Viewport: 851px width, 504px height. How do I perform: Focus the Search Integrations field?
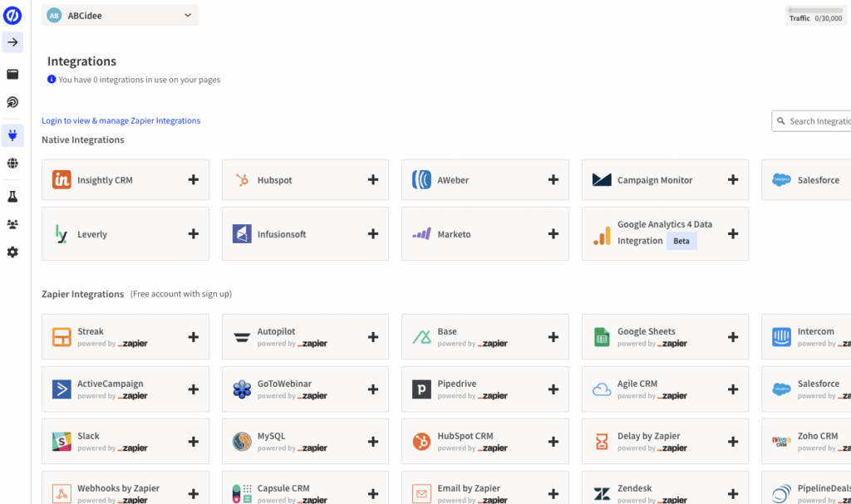pyautogui.click(x=811, y=121)
